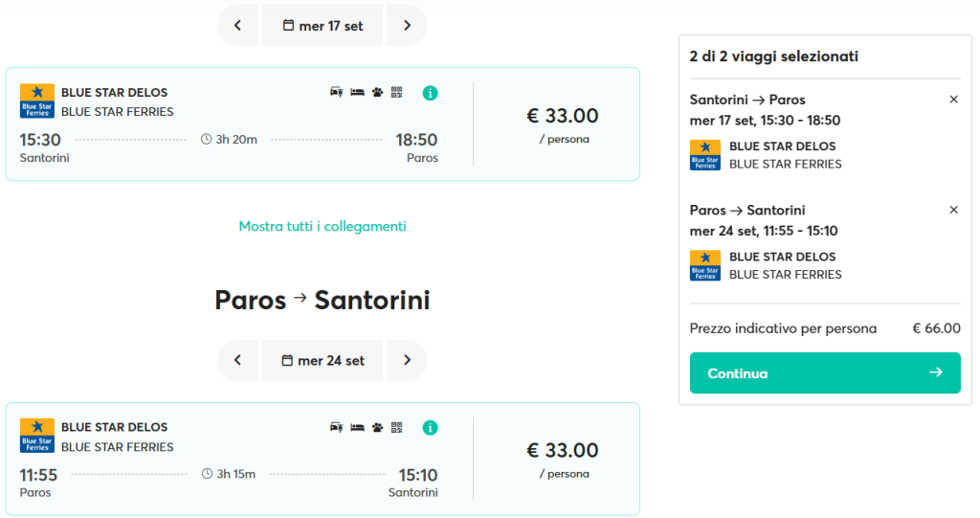This screenshot has width=980, height=518.
Task: Open date picker for mer 24 set
Action: (323, 360)
